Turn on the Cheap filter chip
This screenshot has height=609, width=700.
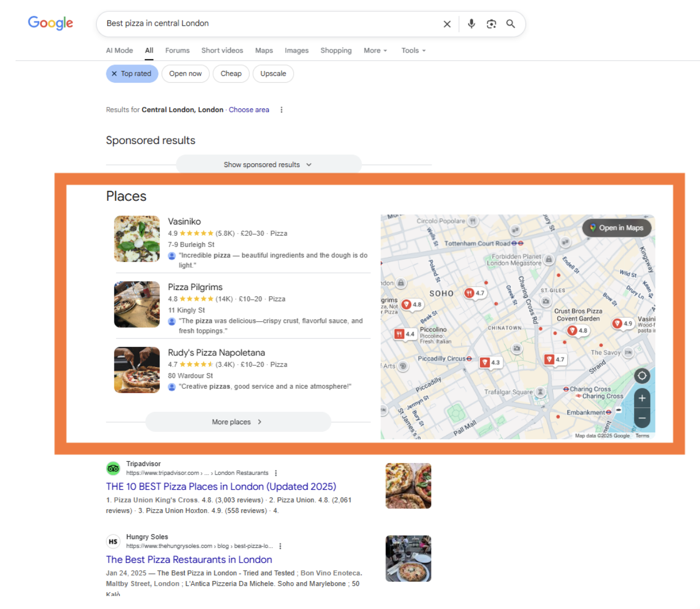point(231,74)
